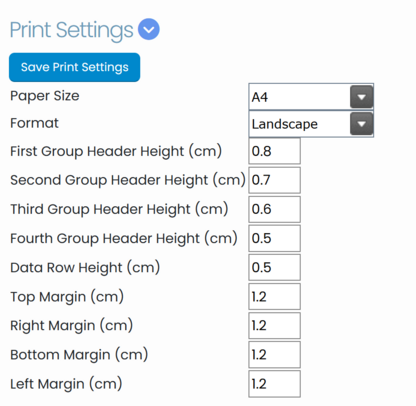Select the A4 paper size combo box
Image resolution: width=416 pixels, height=406 pixels.
[x=311, y=97]
